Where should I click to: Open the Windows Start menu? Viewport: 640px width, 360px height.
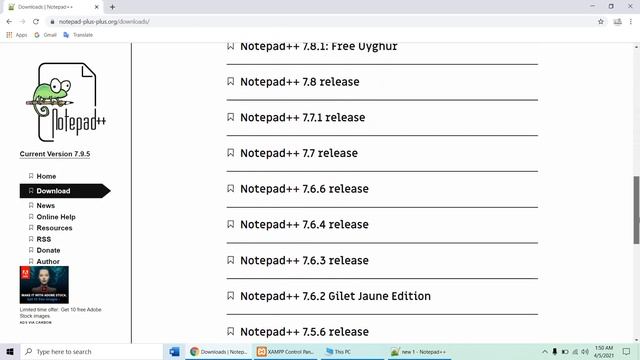pyautogui.click(x=10, y=351)
